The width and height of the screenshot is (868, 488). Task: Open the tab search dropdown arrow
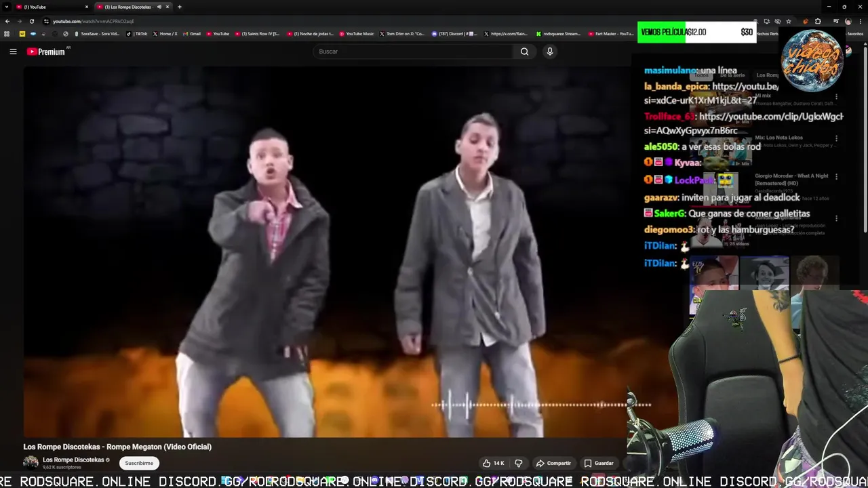click(6, 7)
